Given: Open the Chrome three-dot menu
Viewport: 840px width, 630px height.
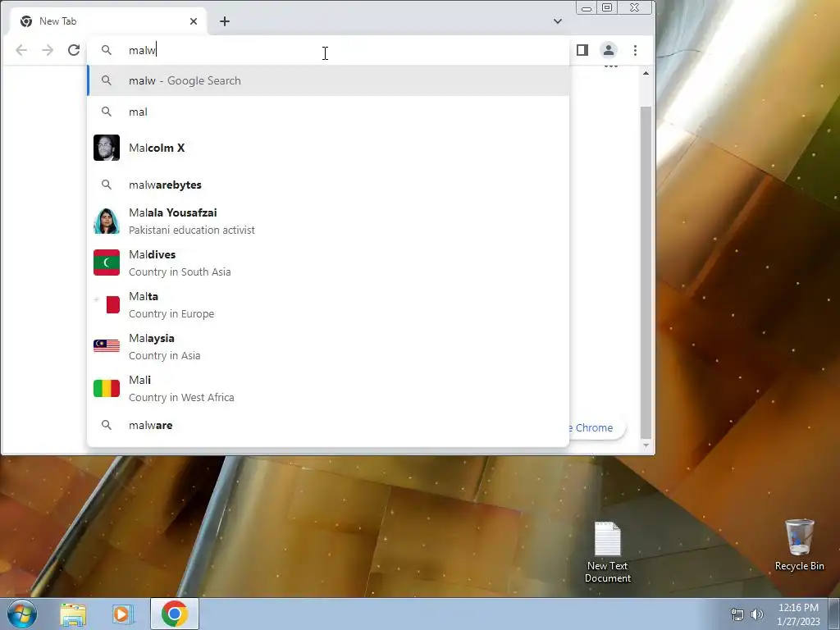Looking at the screenshot, I should [x=636, y=50].
